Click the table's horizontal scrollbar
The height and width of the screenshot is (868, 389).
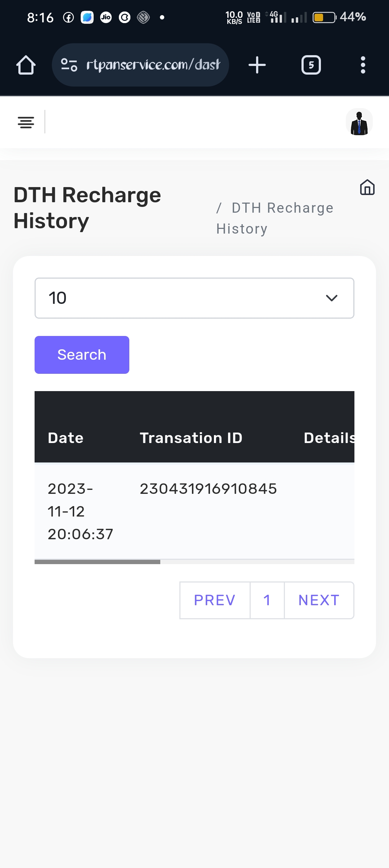[97, 562]
